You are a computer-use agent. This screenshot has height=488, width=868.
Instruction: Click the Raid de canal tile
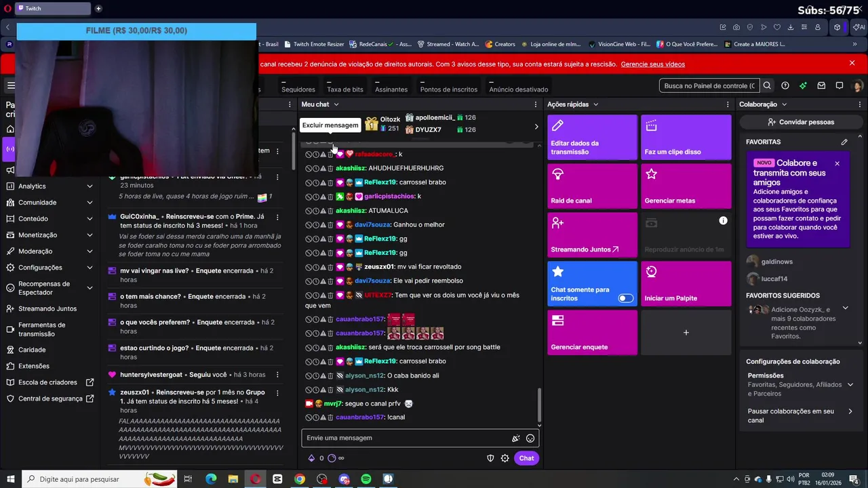click(593, 186)
